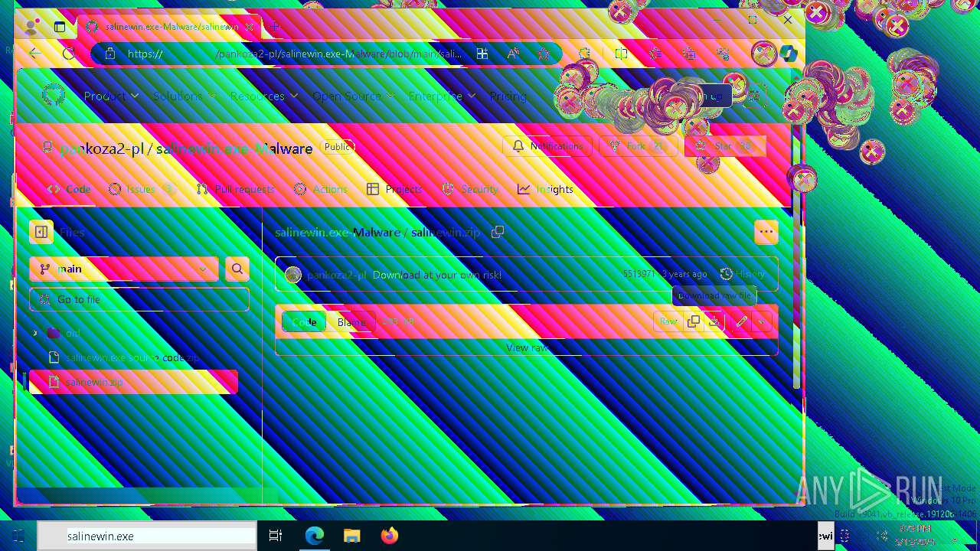980x551 pixels.
Task: Go back with the browser back arrow
Action: pyautogui.click(x=35, y=54)
